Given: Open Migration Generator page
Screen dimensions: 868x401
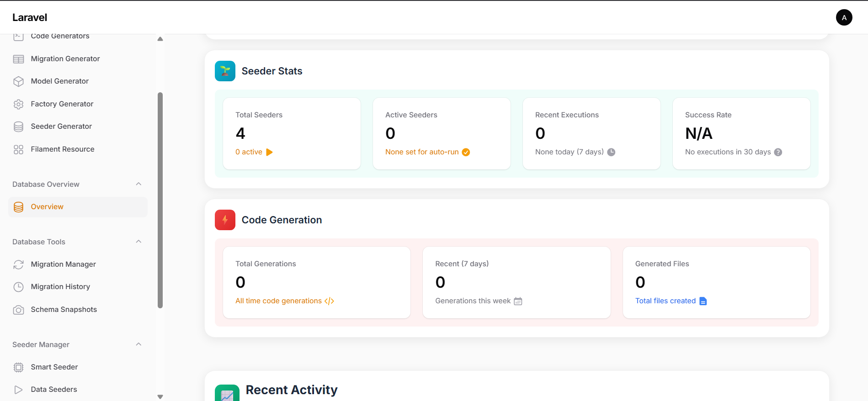Looking at the screenshot, I should click(78, 59).
